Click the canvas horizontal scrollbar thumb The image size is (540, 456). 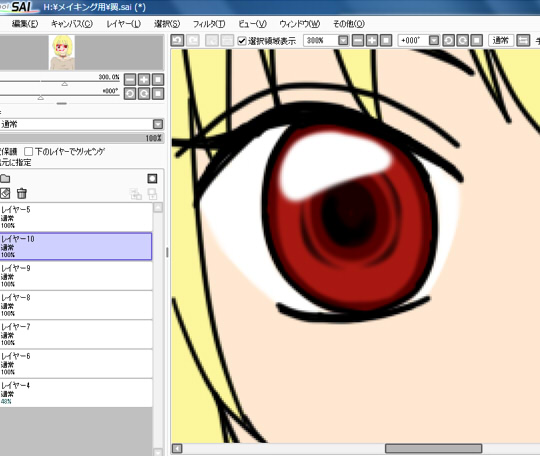point(433,448)
